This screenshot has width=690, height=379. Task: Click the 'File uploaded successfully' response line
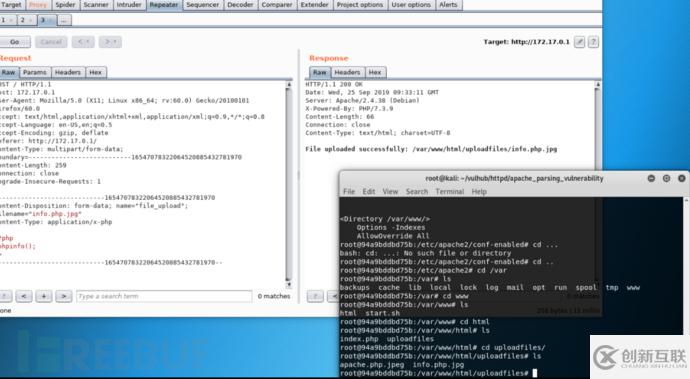431,149
